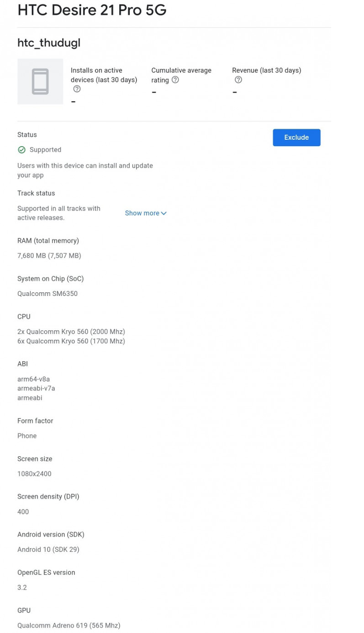Select the htc_thudugl device codename
Image resolution: width=364 pixels, height=633 pixels.
tap(49, 43)
